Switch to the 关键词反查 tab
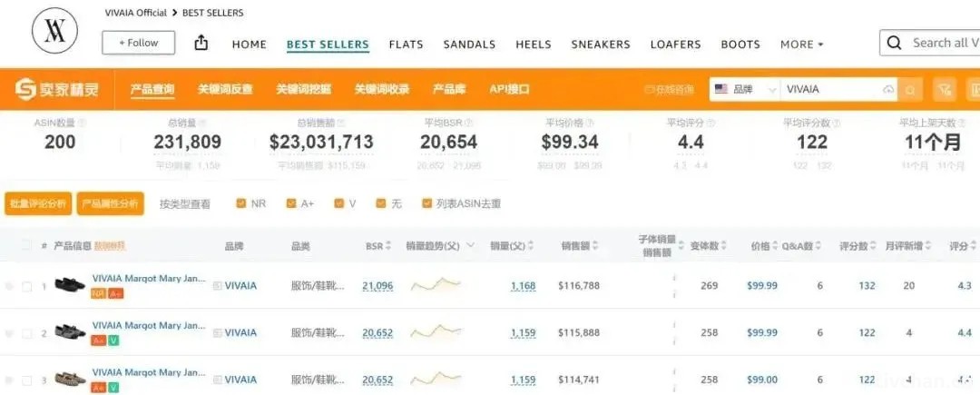980x395 pixels. 225,89
